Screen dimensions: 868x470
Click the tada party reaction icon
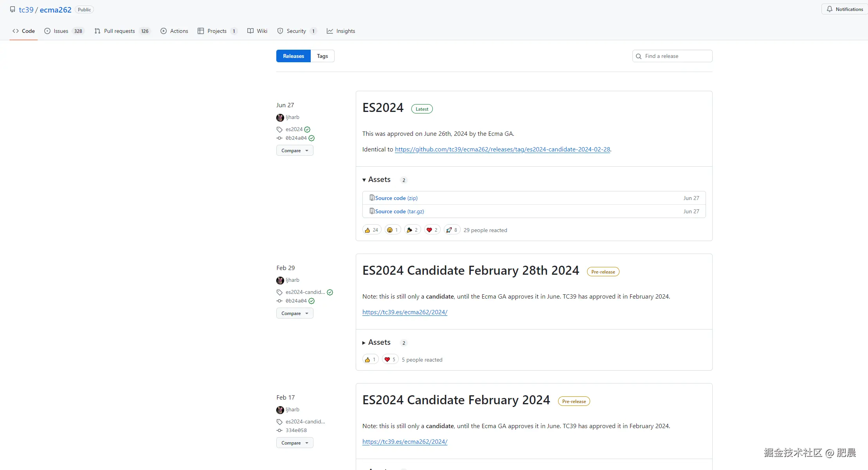point(412,230)
